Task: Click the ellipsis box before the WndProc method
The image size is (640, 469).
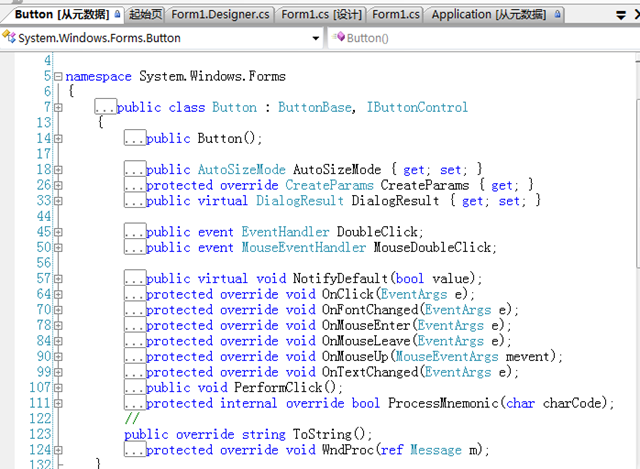Action: 135,450
